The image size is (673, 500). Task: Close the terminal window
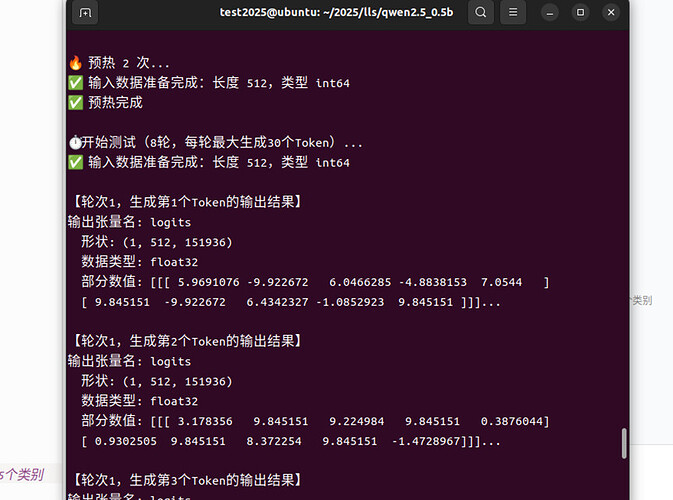coord(609,13)
